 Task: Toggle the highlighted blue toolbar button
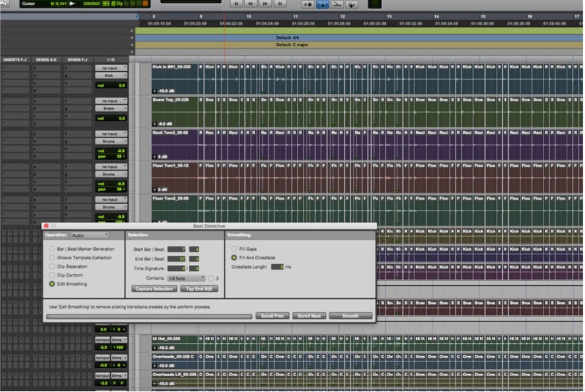(322, 4)
